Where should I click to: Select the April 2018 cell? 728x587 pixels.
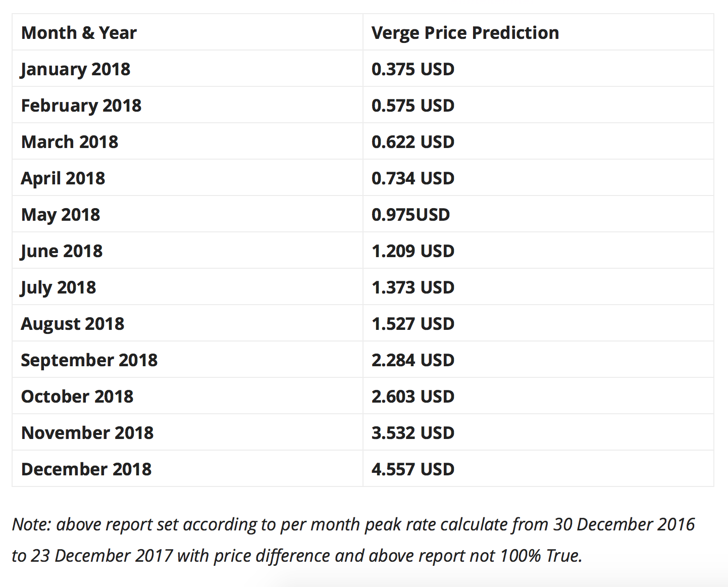coord(63,178)
